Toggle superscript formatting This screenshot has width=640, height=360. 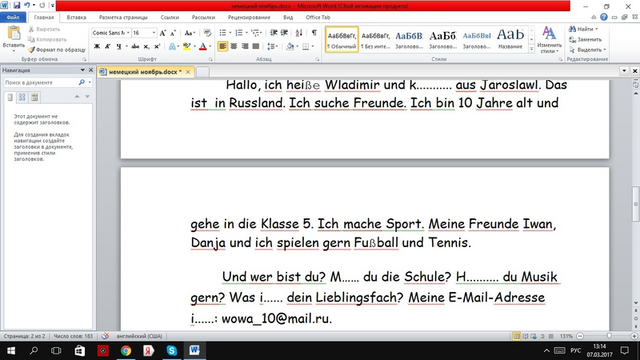coord(157,47)
